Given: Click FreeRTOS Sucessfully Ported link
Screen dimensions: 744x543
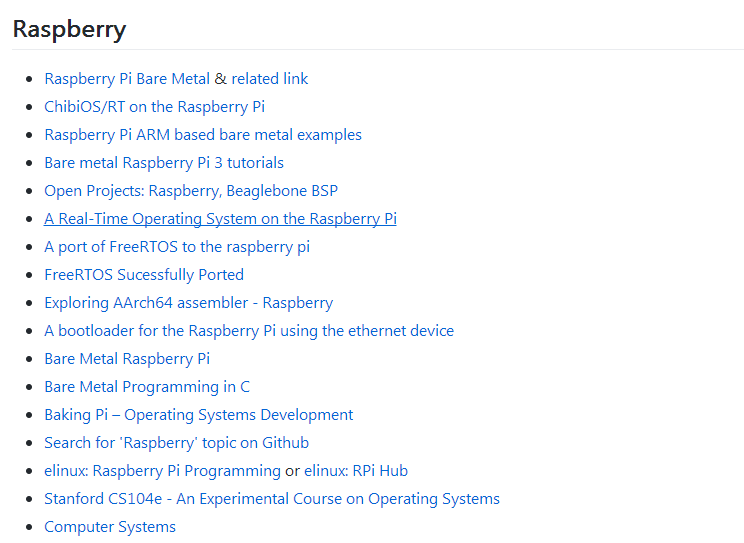Looking at the screenshot, I should (x=144, y=275).
